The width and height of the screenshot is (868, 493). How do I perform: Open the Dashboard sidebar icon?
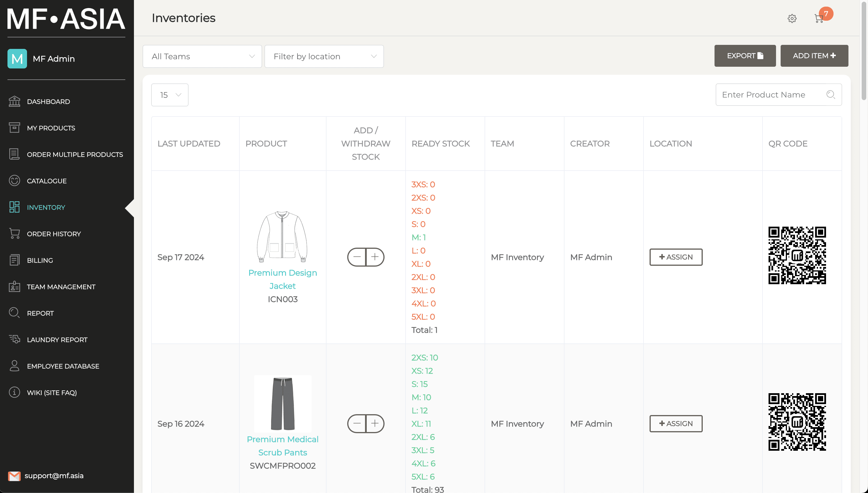(x=15, y=101)
